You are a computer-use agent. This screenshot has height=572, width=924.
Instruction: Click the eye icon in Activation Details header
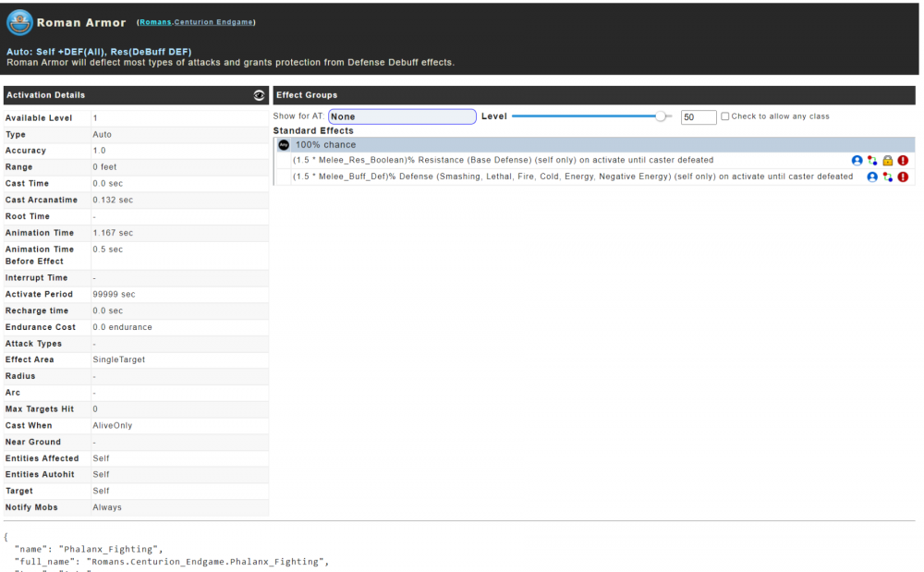click(260, 95)
